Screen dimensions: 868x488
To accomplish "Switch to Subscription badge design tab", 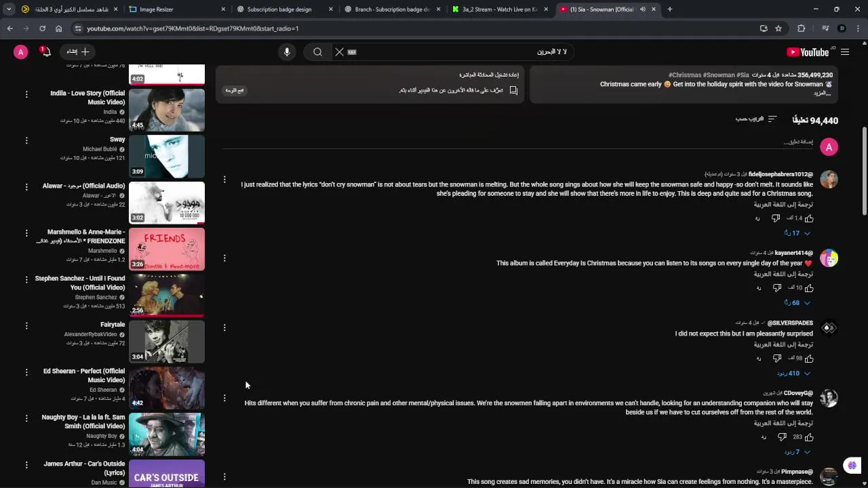I will [x=285, y=9].
